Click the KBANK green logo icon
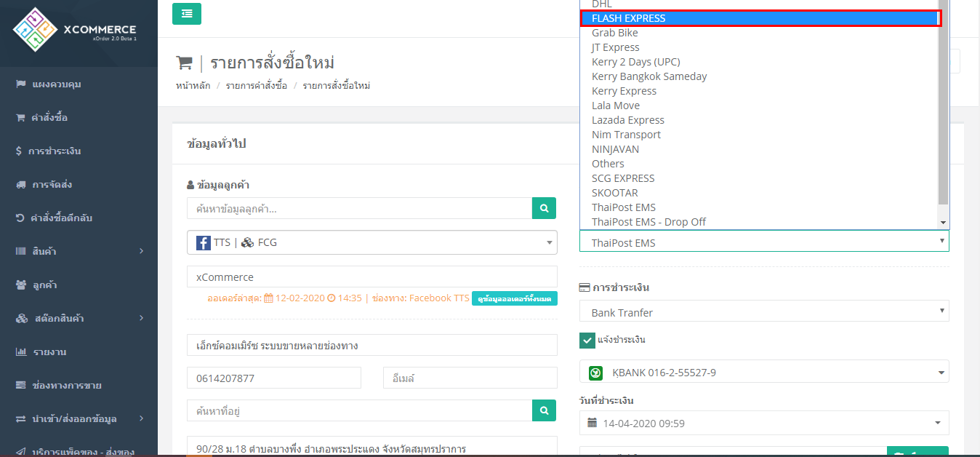The image size is (980, 457). pyautogui.click(x=595, y=373)
